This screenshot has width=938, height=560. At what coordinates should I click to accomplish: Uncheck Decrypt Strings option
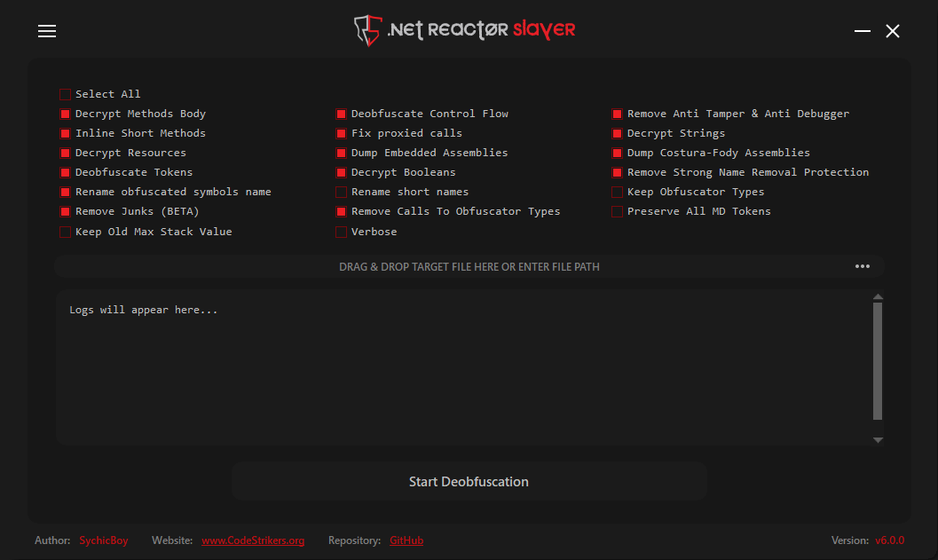coord(617,133)
